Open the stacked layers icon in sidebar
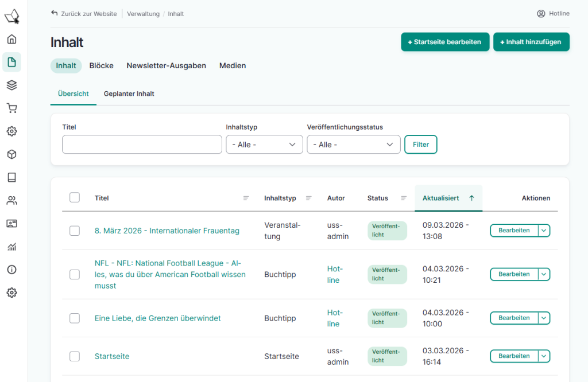 pyautogui.click(x=11, y=85)
